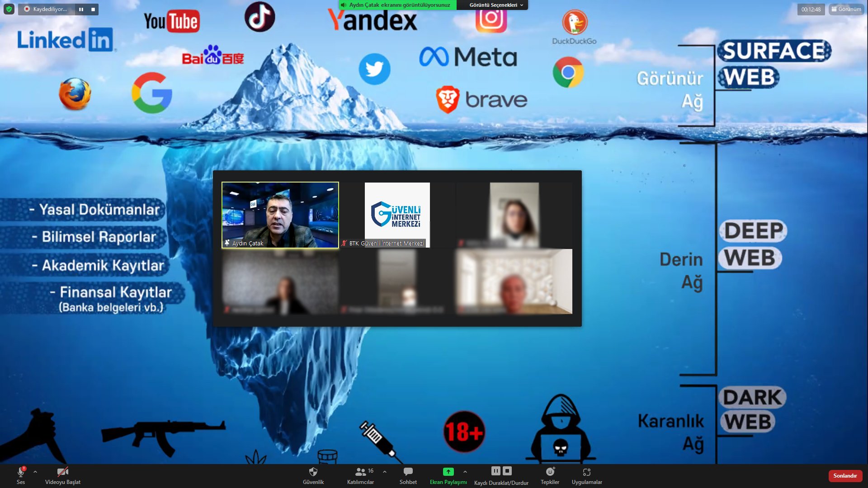The height and width of the screenshot is (488, 868).
Task: Click the SURFACE WEB label
Action: click(x=774, y=64)
